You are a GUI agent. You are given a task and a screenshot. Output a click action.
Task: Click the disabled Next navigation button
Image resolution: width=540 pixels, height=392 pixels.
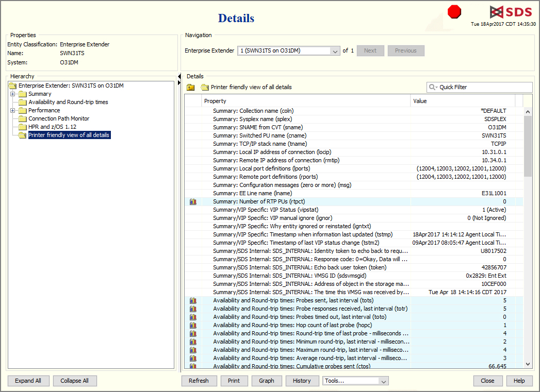point(370,50)
